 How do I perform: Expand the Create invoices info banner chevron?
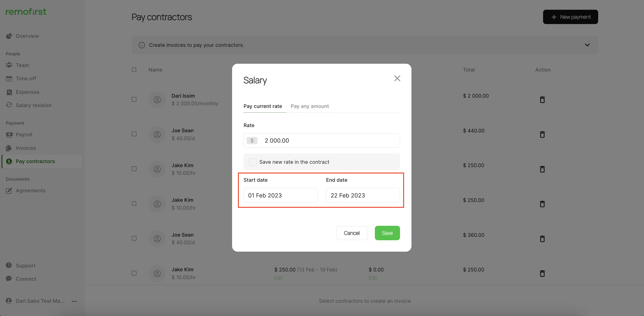pyautogui.click(x=587, y=45)
